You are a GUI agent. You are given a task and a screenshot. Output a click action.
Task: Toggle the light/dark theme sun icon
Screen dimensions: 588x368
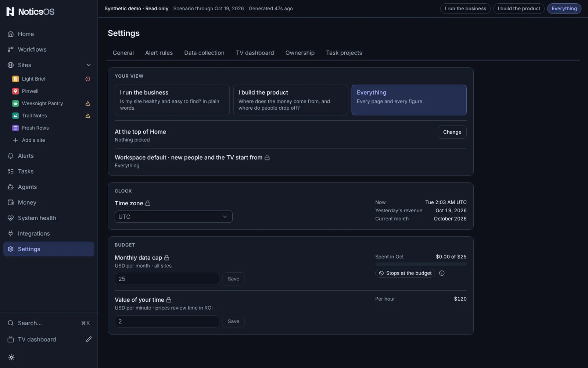[11, 357]
